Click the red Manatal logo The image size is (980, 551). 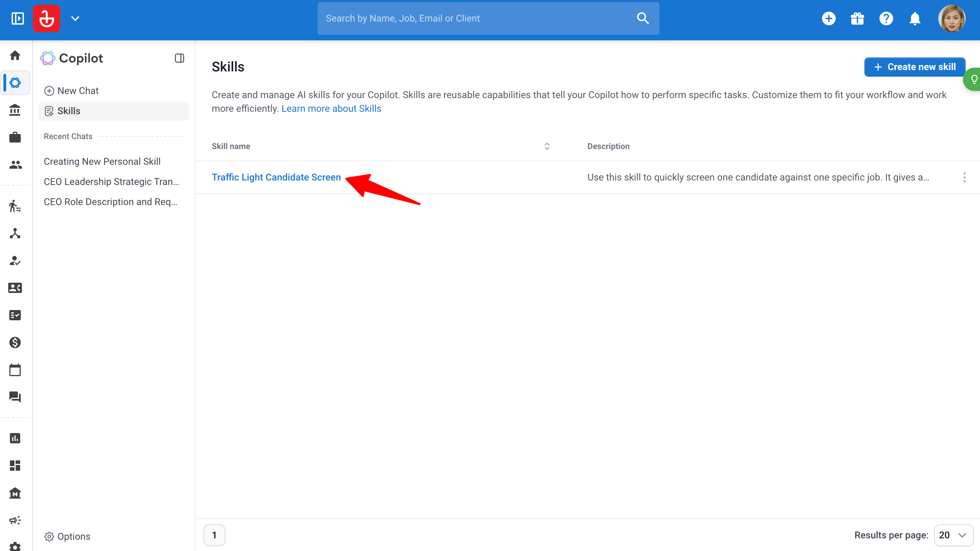point(47,18)
